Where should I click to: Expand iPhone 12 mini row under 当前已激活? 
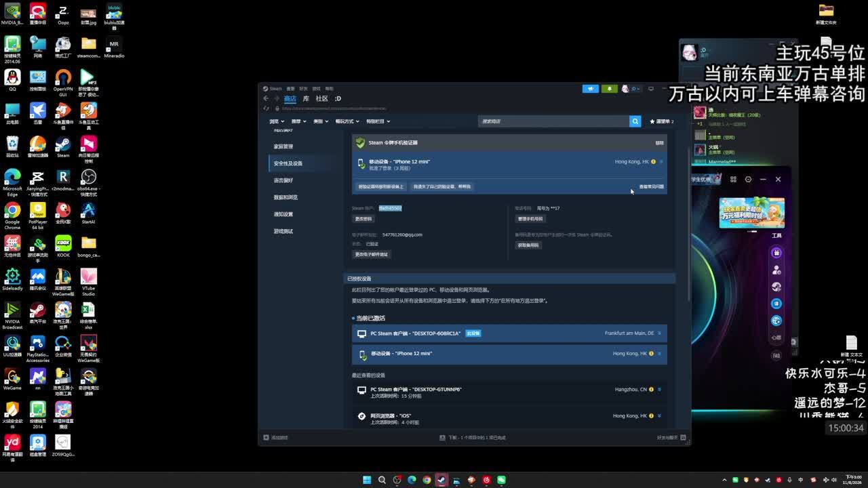coord(660,354)
